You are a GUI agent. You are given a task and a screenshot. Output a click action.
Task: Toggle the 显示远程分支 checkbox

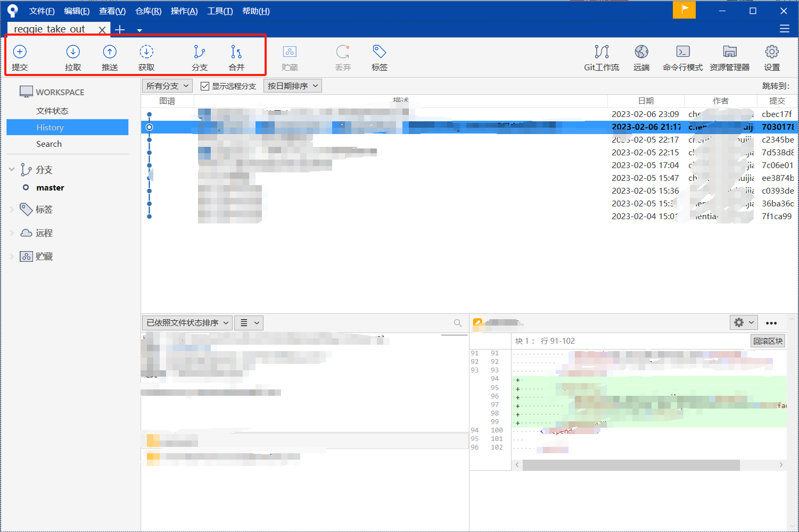205,86
